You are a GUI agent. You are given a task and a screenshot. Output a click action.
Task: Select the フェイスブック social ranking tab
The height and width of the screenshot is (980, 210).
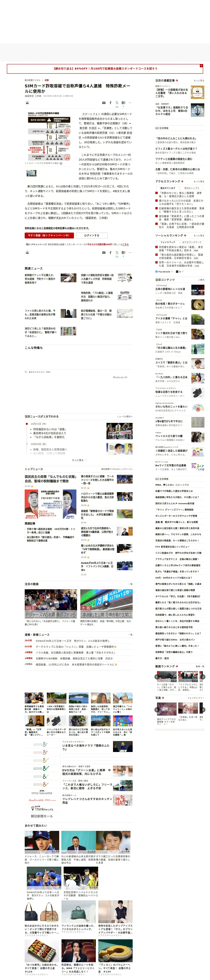point(168,242)
